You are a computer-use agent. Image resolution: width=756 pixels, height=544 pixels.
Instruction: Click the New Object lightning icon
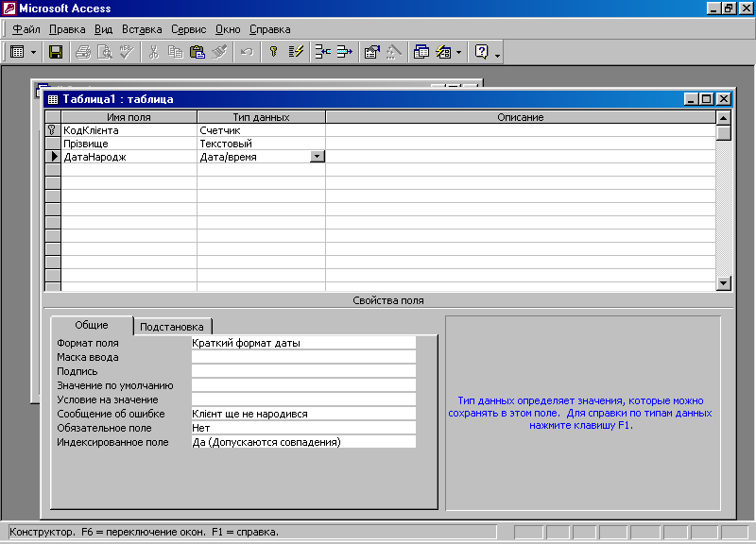443,52
